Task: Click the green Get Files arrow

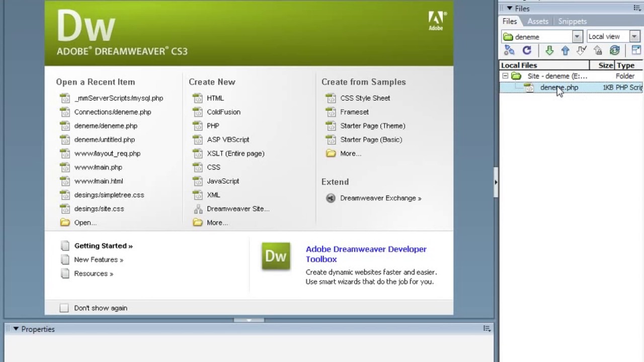Action: click(x=549, y=50)
